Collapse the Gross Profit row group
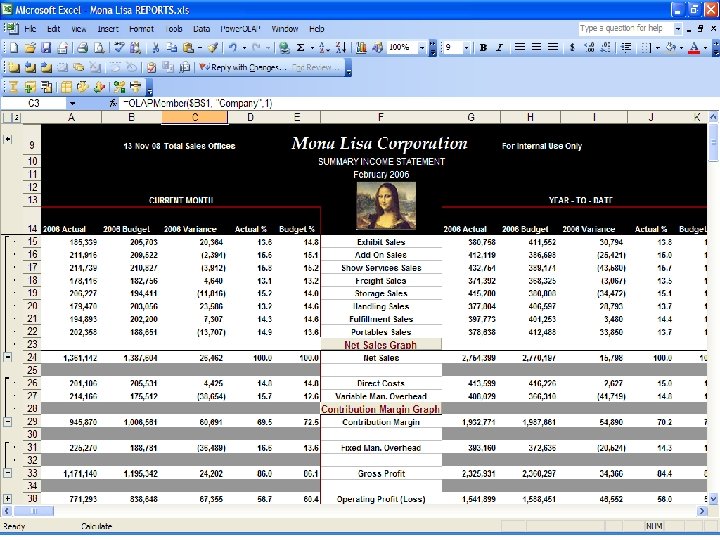720x540 pixels. click(8, 473)
